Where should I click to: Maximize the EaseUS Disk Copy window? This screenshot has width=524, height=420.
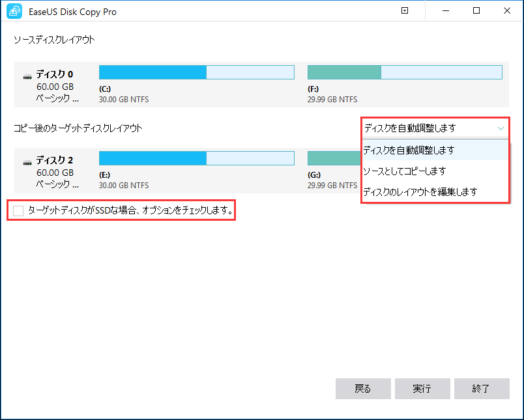(477, 10)
